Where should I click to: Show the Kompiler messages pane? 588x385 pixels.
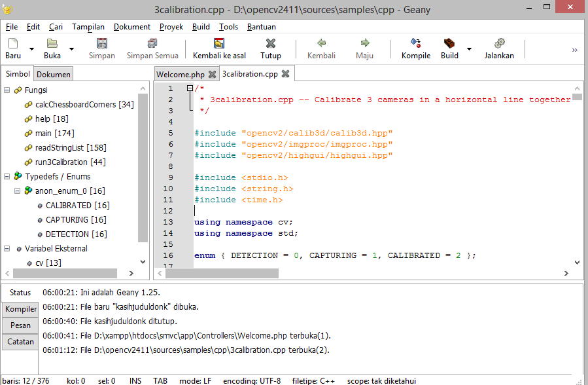(x=20, y=308)
